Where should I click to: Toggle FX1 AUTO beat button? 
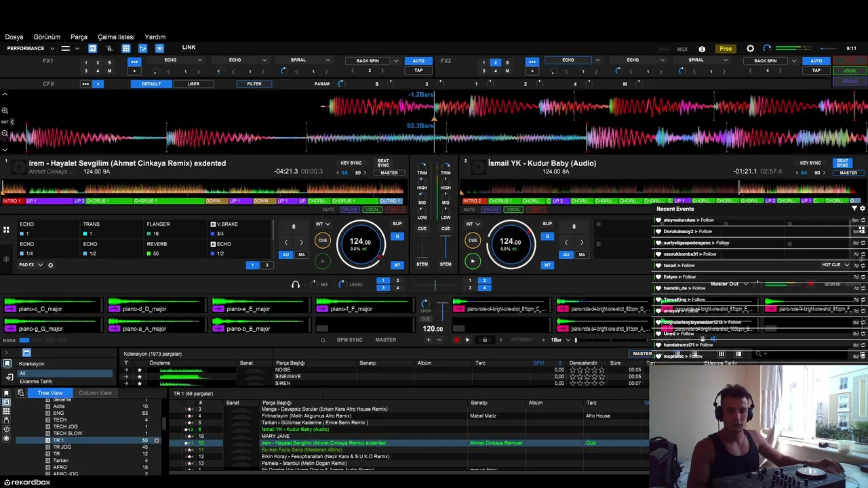pyautogui.click(x=418, y=61)
